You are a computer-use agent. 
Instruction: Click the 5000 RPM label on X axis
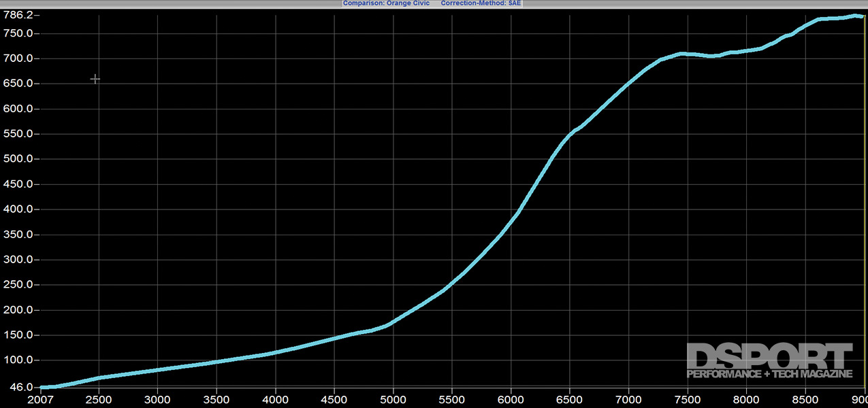[x=393, y=400]
